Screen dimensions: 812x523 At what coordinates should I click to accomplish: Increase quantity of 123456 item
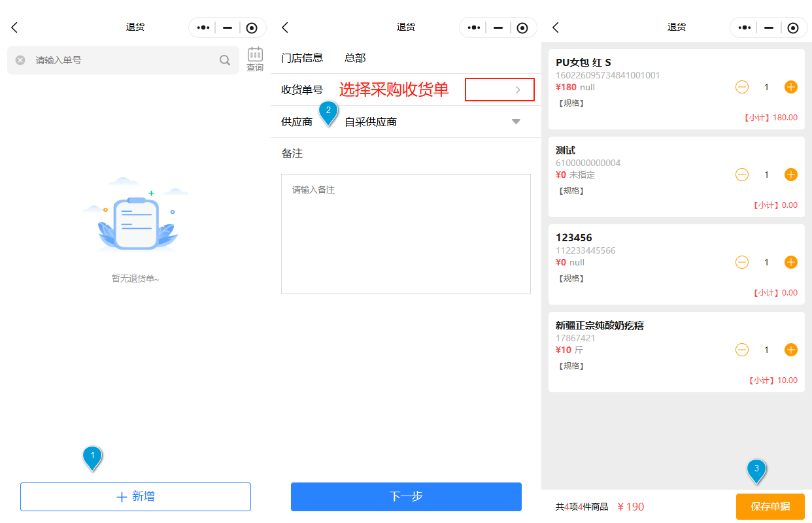790,262
